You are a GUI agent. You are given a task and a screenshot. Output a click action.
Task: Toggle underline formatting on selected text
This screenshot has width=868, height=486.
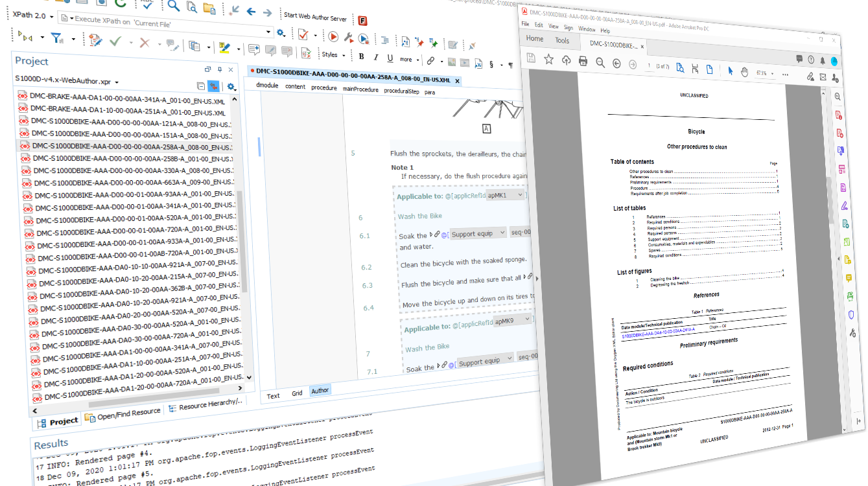point(390,59)
